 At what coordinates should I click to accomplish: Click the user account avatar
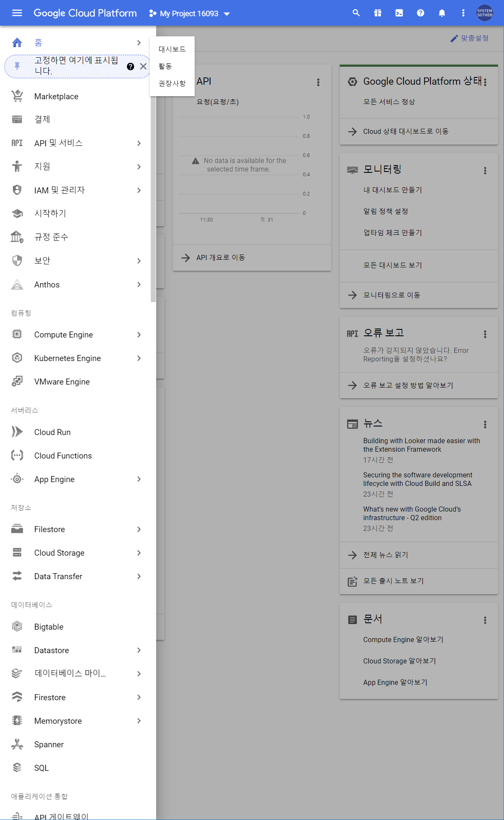(x=485, y=13)
